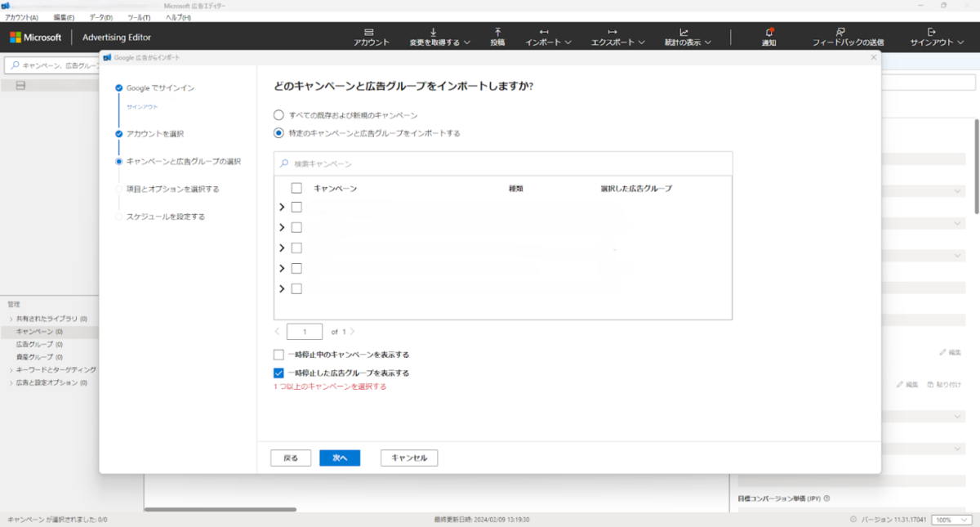Focus the main window campaign search box

tap(51, 65)
